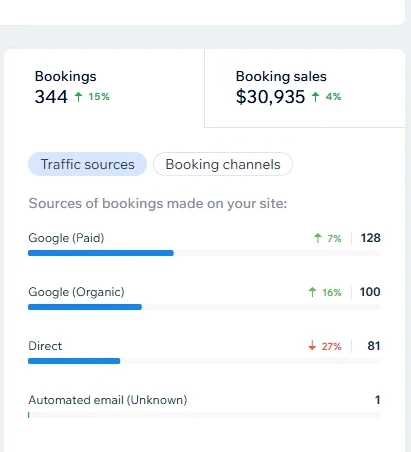This screenshot has width=411, height=452.
Task: Open the Booking channels tab
Action: tap(223, 164)
